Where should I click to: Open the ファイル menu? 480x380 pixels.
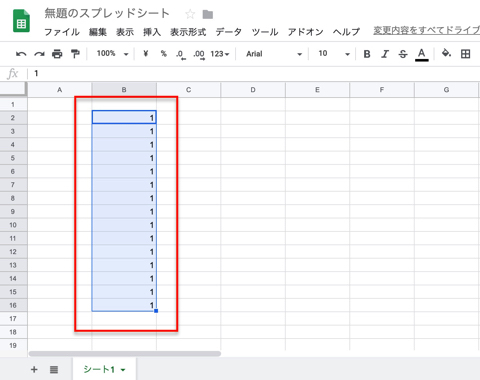(62, 32)
